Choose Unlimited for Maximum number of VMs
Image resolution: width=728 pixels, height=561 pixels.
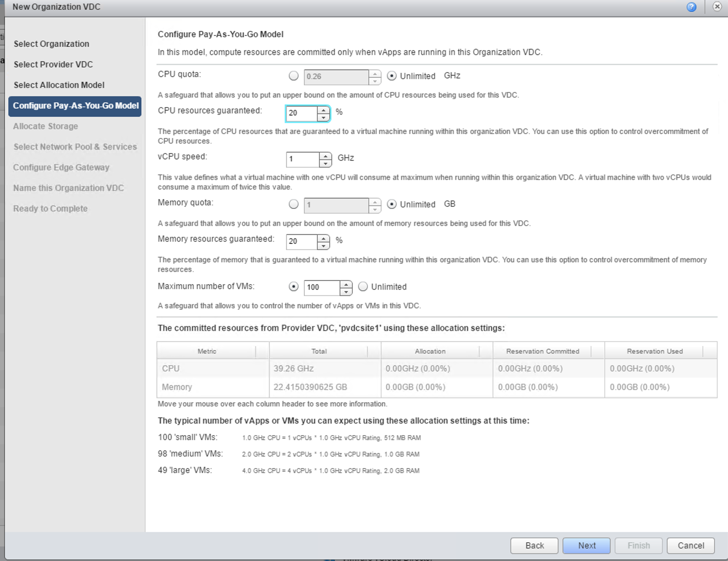363,287
